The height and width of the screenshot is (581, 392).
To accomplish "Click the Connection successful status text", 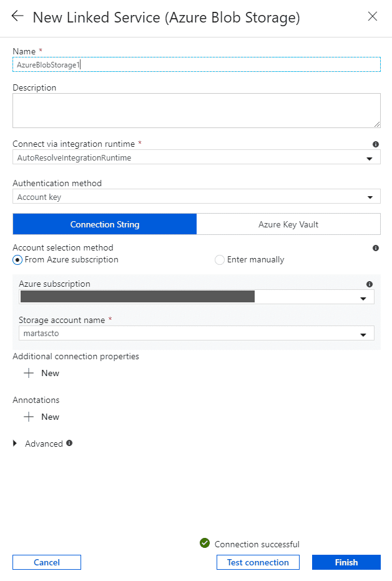I will [x=257, y=544].
